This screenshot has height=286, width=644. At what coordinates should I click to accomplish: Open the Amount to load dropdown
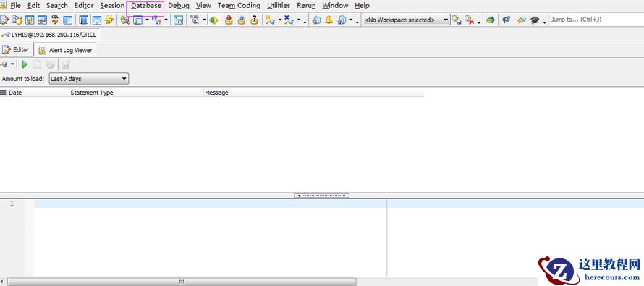click(x=89, y=78)
